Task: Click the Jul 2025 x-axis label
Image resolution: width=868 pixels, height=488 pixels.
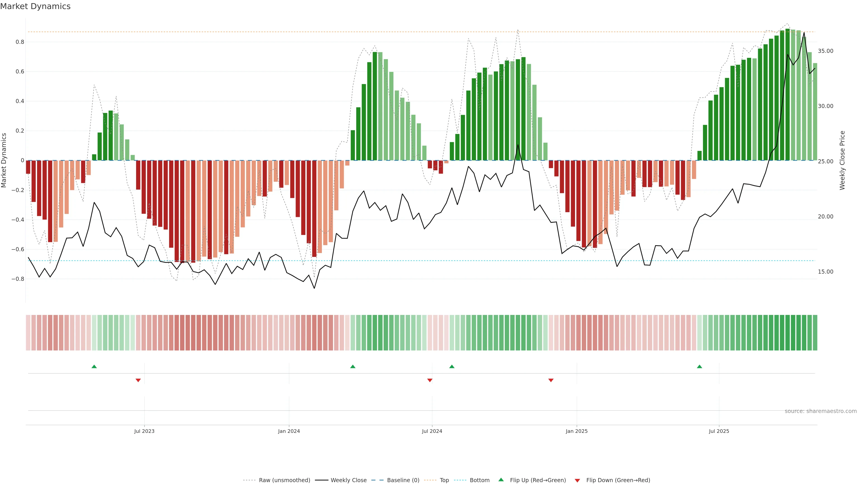Action: (x=719, y=431)
